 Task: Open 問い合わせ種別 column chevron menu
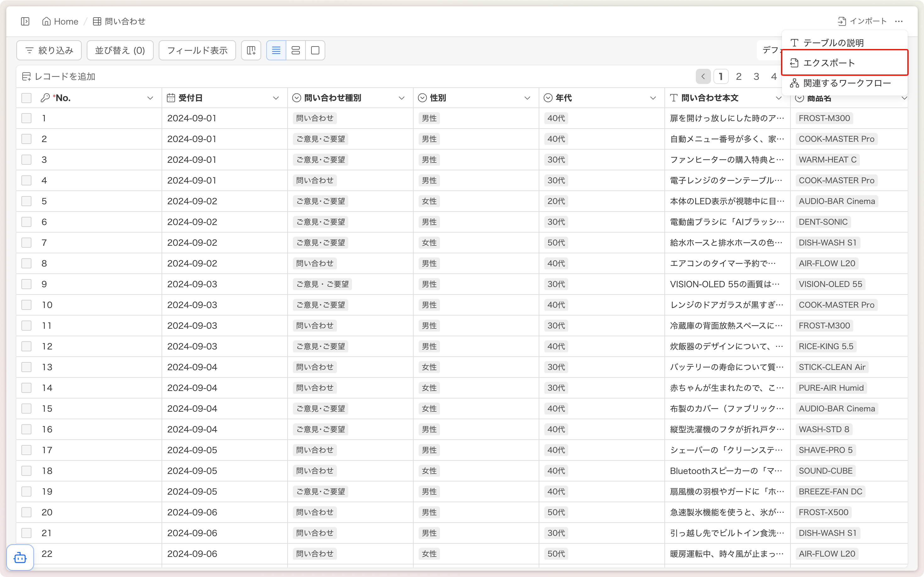pos(401,98)
